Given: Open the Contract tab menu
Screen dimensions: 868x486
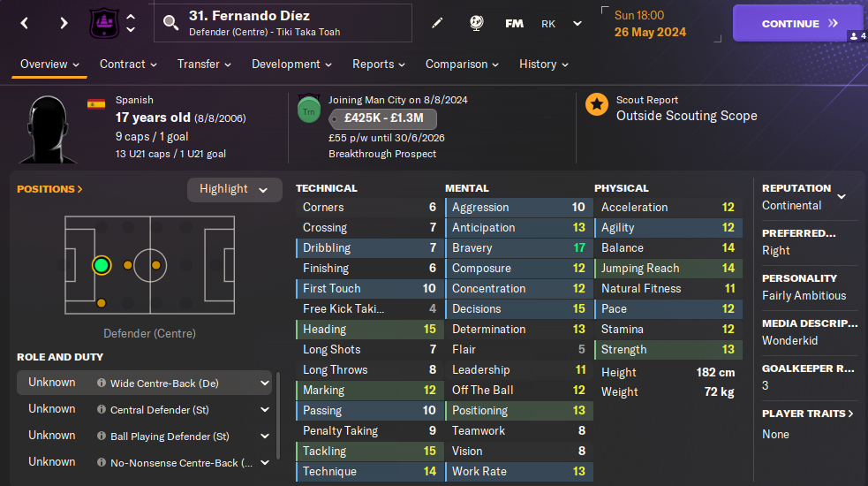Looking at the screenshot, I should pyautogui.click(x=128, y=65).
